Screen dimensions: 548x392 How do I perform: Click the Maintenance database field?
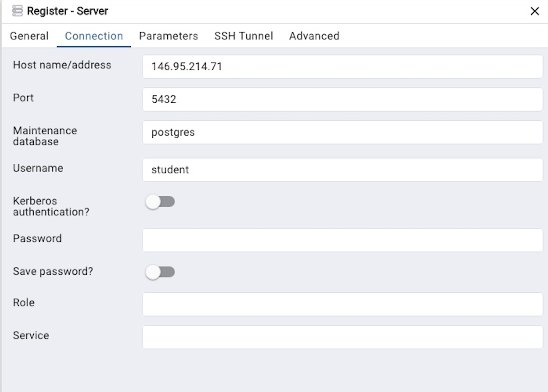point(342,132)
